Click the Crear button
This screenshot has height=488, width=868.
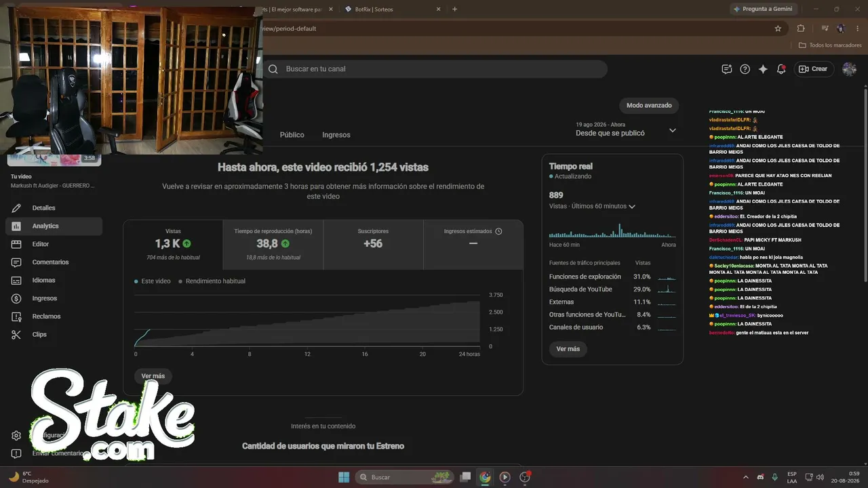pyautogui.click(x=814, y=69)
